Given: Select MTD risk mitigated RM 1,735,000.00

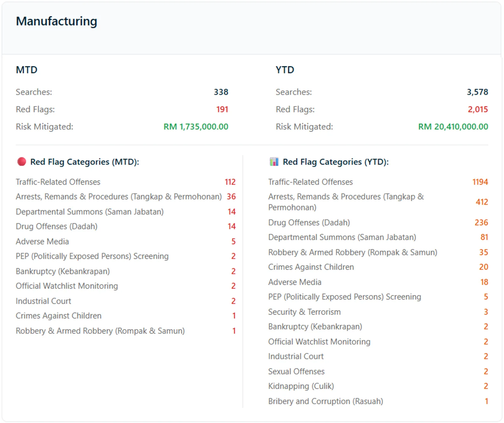Looking at the screenshot, I should [x=196, y=127].
